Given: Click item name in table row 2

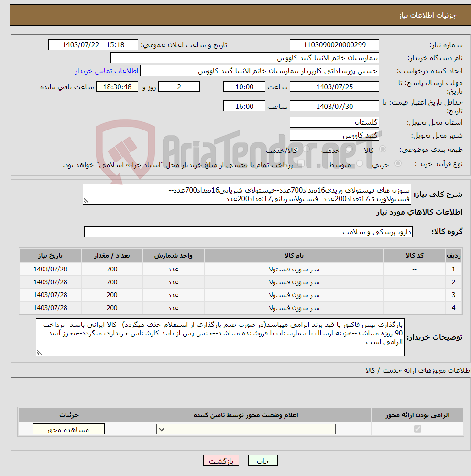Looking at the screenshot, I should coord(294,282).
